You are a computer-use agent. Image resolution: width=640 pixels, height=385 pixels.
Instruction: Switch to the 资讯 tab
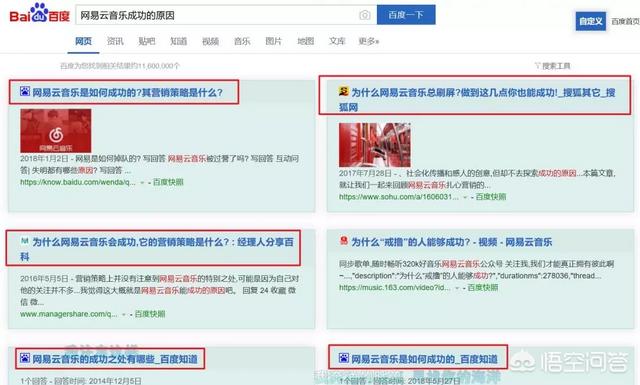click(115, 41)
